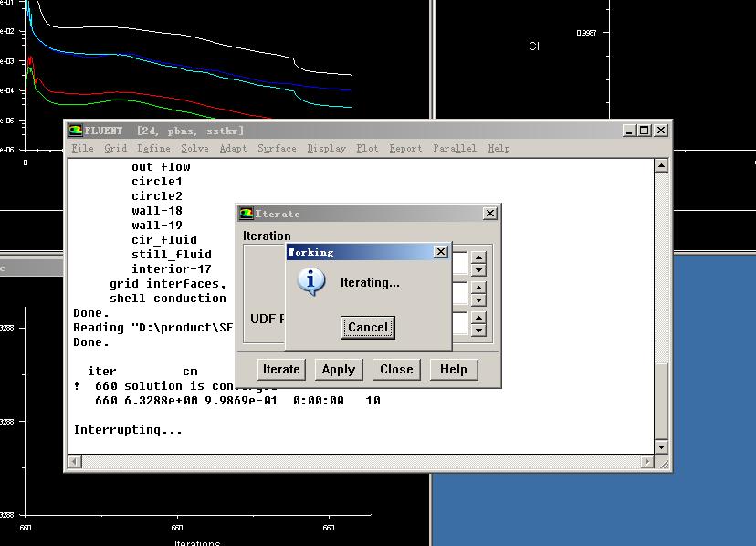Open the Define menu

(153, 148)
